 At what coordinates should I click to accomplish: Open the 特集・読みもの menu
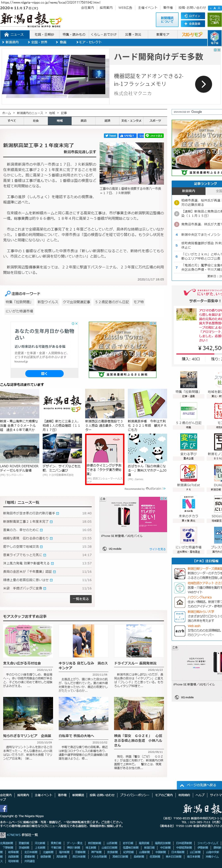click(x=74, y=35)
